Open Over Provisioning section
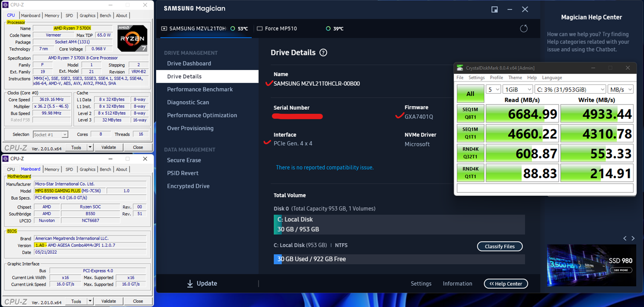 190,128
